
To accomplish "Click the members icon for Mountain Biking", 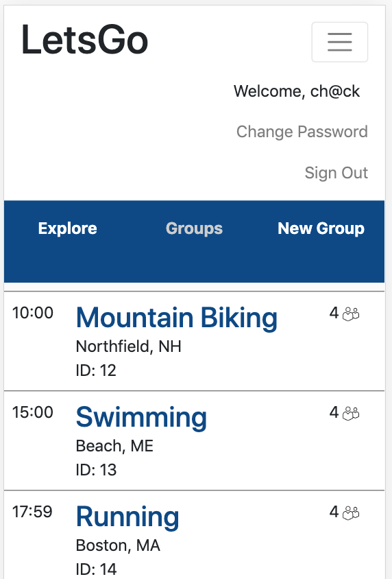I will coord(351,314).
